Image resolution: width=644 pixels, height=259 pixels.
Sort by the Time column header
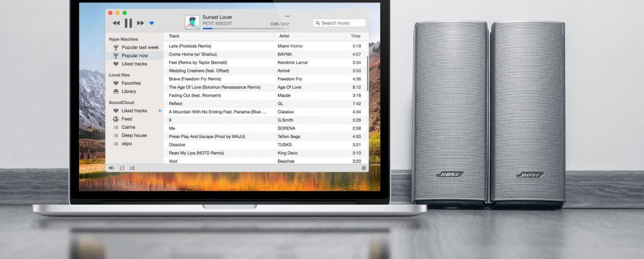click(x=356, y=36)
